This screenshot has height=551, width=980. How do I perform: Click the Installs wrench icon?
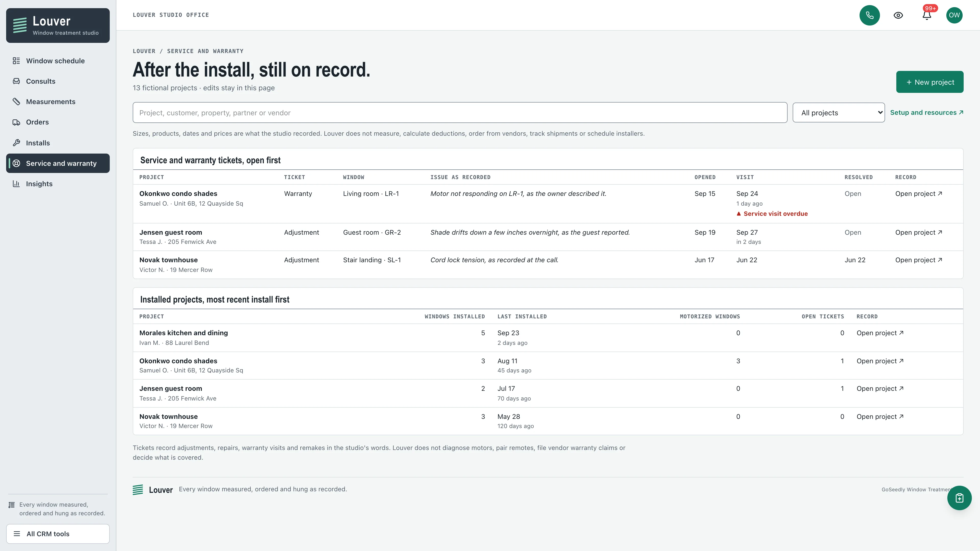(16, 143)
